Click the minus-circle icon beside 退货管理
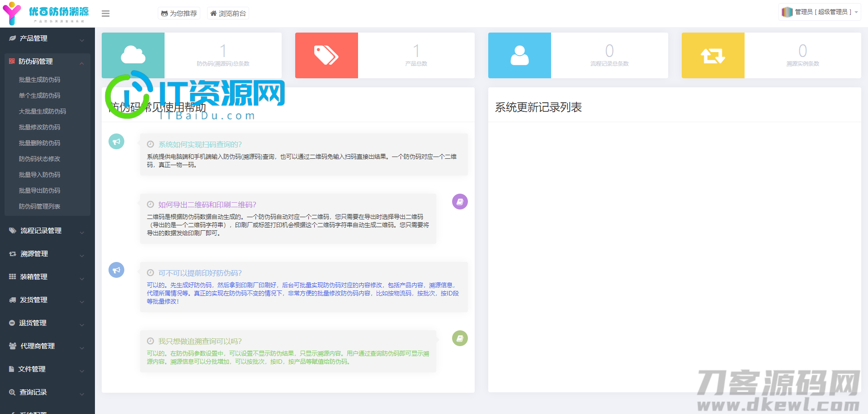 (12, 323)
